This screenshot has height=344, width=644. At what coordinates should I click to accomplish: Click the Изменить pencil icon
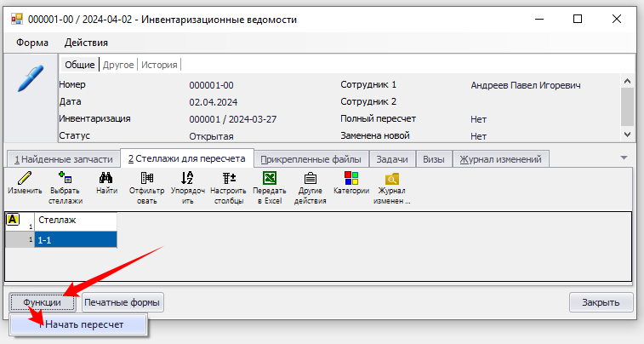[x=25, y=178]
